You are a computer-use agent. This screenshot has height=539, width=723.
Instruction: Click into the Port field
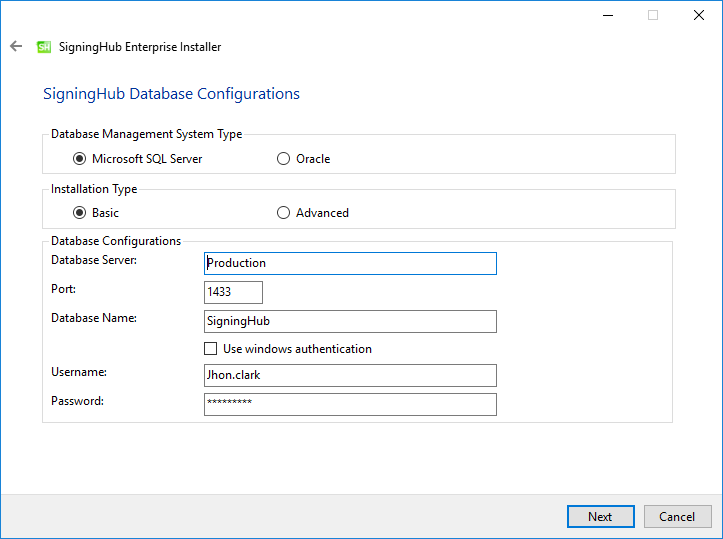click(233, 292)
